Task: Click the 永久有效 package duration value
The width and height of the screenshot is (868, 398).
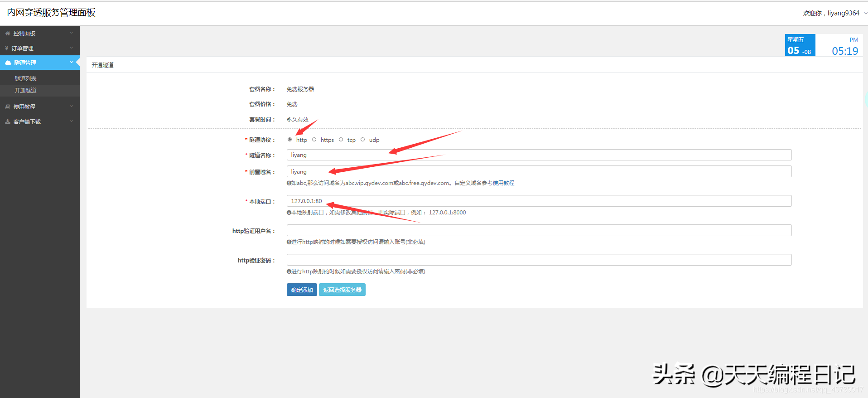Action: [x=298, y=120]
